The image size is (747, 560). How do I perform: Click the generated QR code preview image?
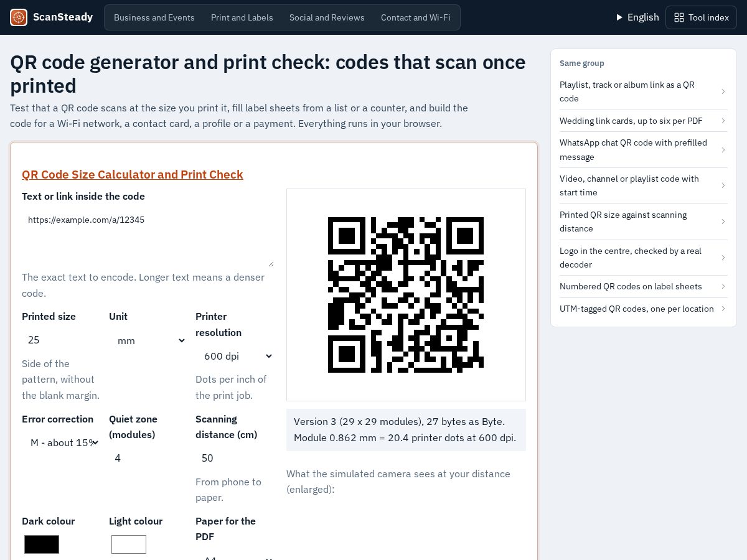406,295
